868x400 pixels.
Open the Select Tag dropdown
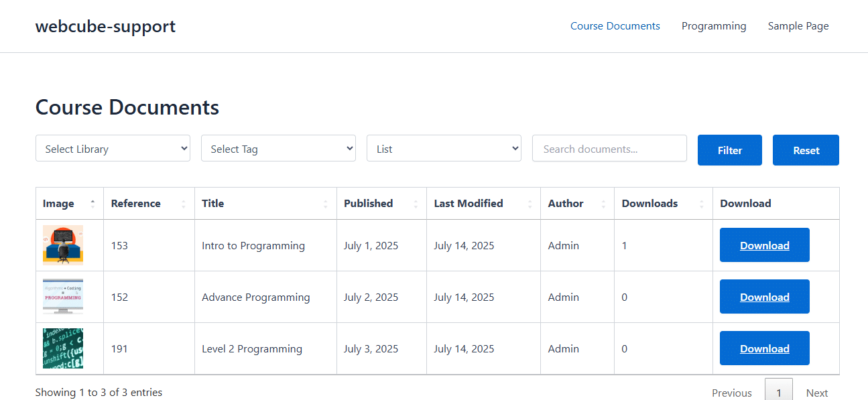[x=278, y=149]
